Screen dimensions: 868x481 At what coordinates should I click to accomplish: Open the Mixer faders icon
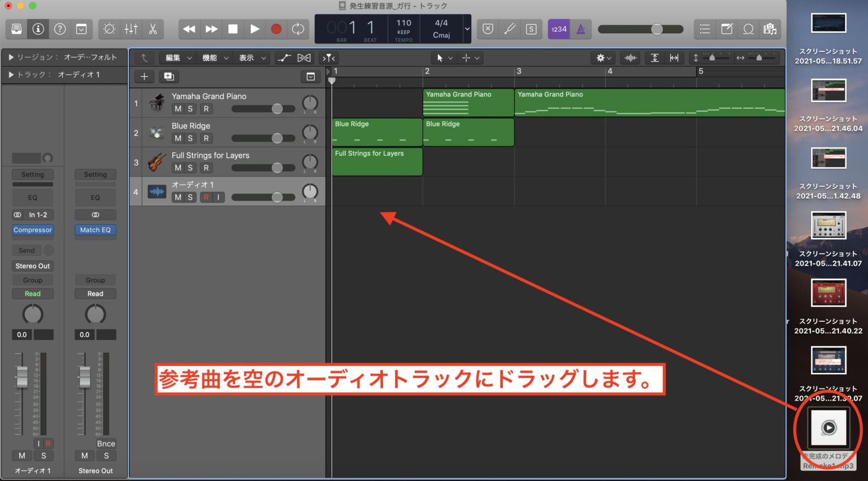[131, 29]
